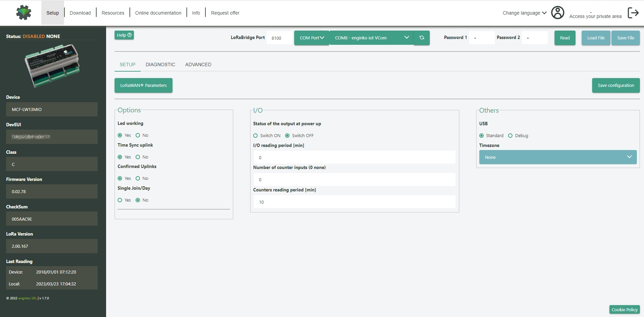
Task: Open the Help button
Action: click(x=124, y=35)
